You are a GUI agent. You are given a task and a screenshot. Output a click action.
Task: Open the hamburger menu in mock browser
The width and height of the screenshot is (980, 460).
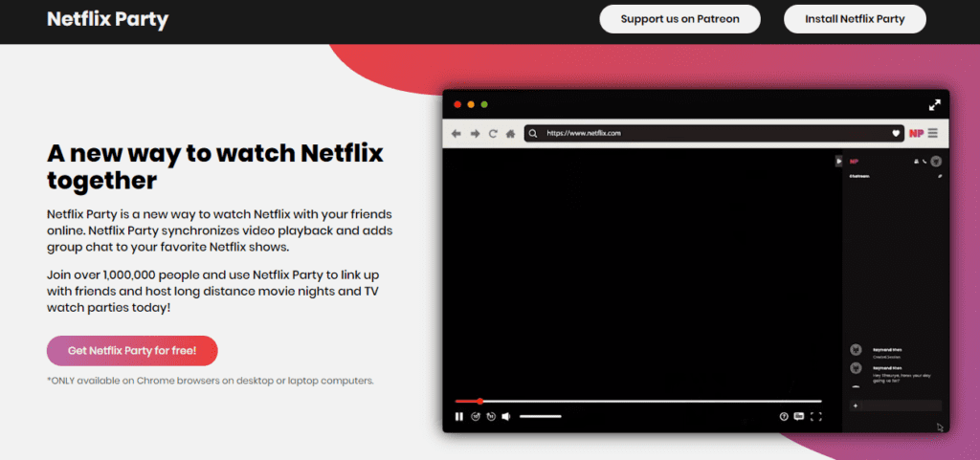coord(932,133)
